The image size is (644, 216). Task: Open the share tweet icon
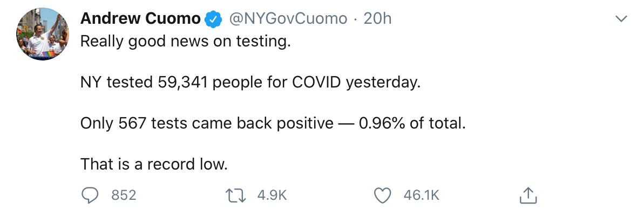[x=527, y=195]
